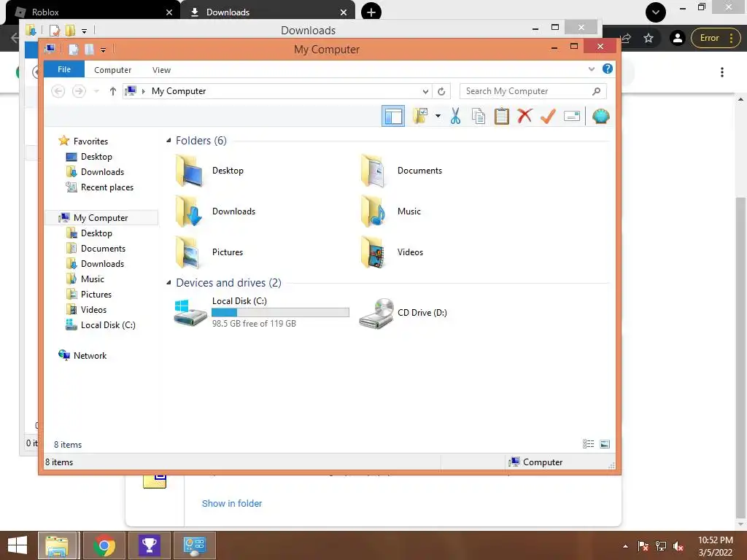Select Documents under My Computer tree

(96, 249)
